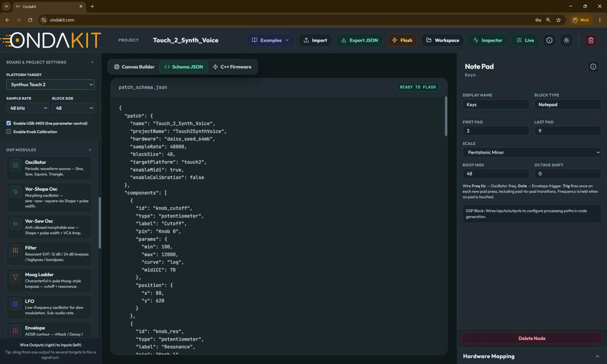Reload the page in browser
This screenshot has width=607, height=364.
30,20
